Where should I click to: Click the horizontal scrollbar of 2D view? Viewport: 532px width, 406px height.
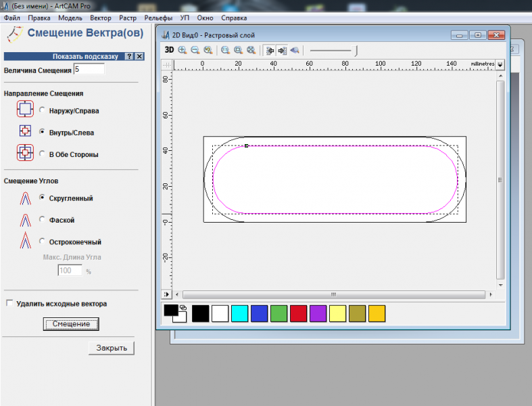pyautogui.click(x=334, y=294)
